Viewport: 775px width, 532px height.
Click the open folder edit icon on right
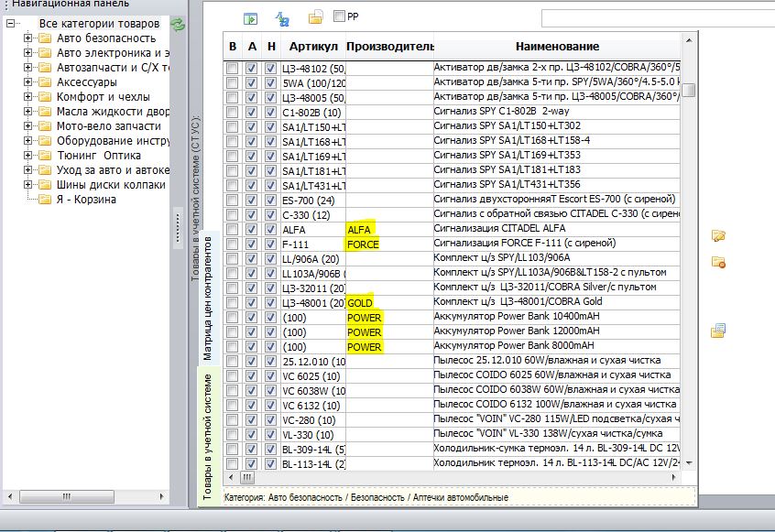(x=718, y=235)
